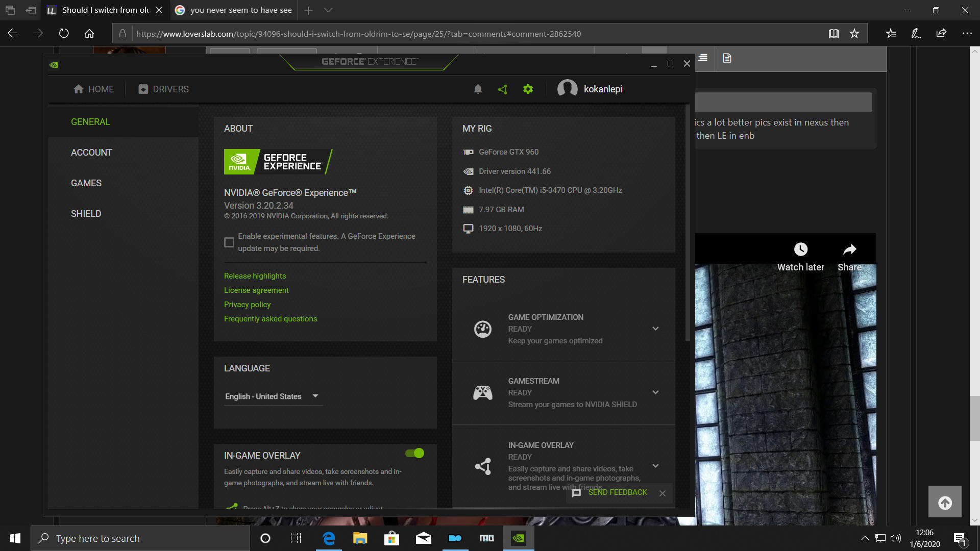This screenshot has height=551, width=980.
Task: Click the Windows search box
Action: [140, 538]
